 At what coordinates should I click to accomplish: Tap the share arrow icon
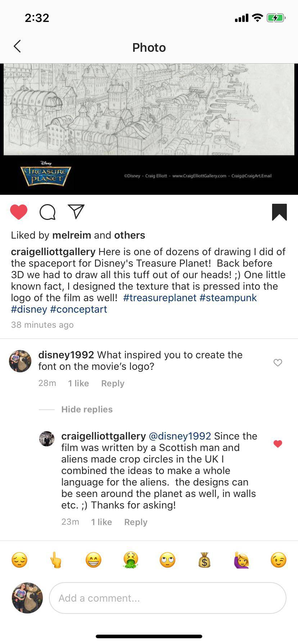click(x=75, y=212)
